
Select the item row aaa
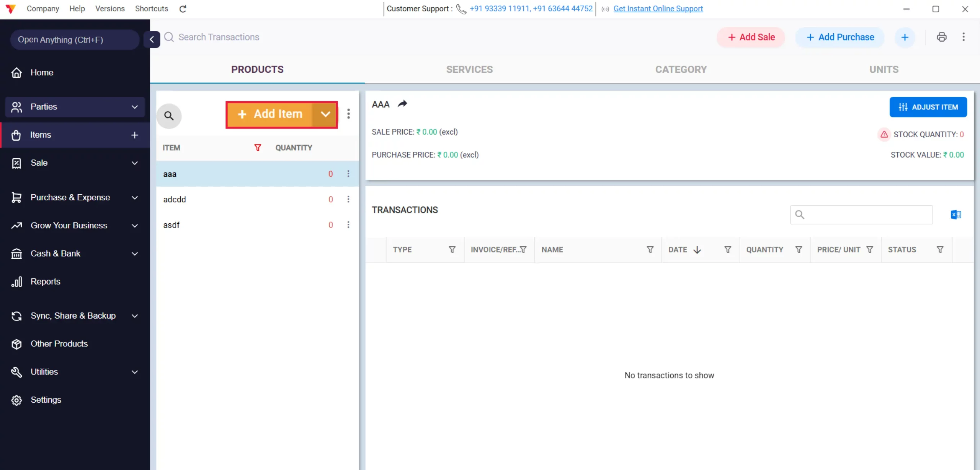(x=257, y=174)
